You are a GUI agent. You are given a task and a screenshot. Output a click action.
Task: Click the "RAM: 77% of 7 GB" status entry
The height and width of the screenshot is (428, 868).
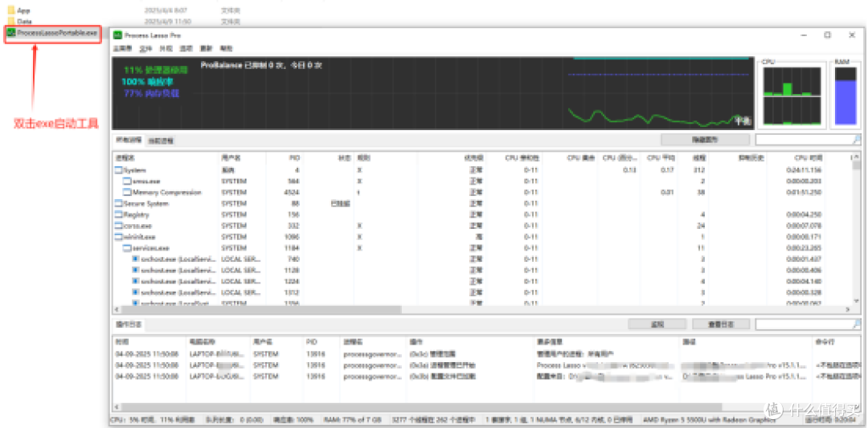coord(353,420)
